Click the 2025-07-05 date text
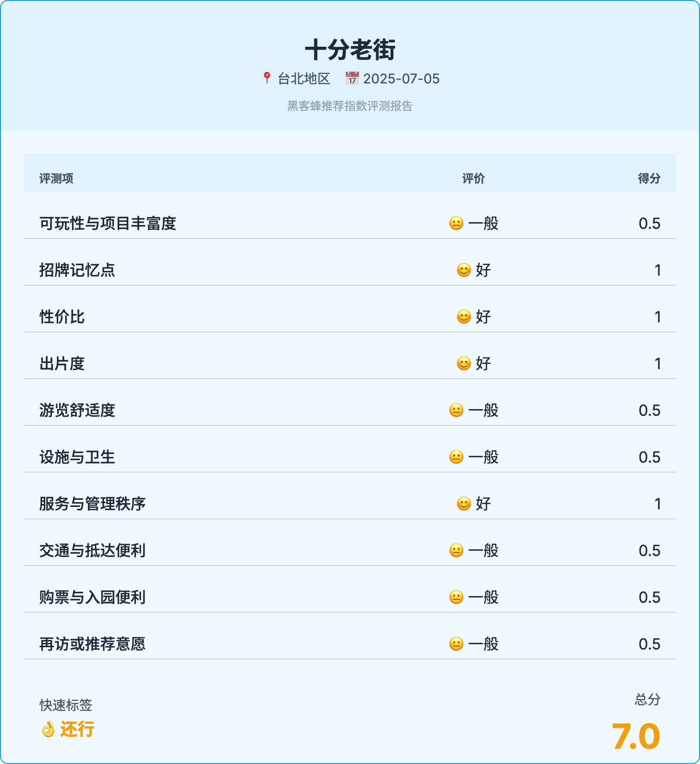This screenshot has height=764, width=700. click(x=401, y=79)
